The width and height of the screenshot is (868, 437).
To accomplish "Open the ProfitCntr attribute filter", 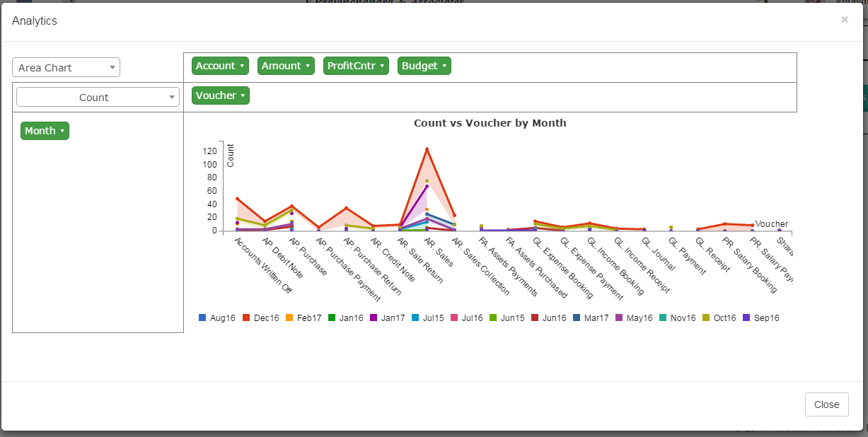I will tap(356, 66).
